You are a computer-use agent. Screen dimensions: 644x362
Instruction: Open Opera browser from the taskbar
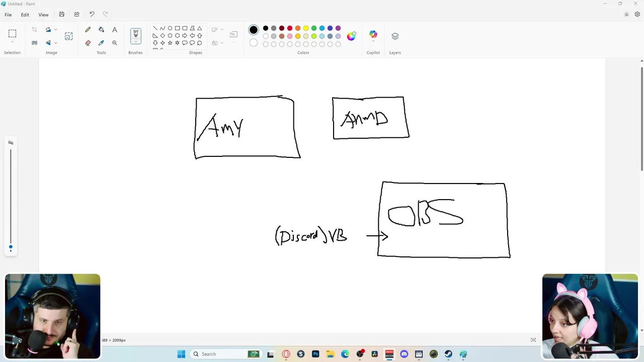(286, 354)
